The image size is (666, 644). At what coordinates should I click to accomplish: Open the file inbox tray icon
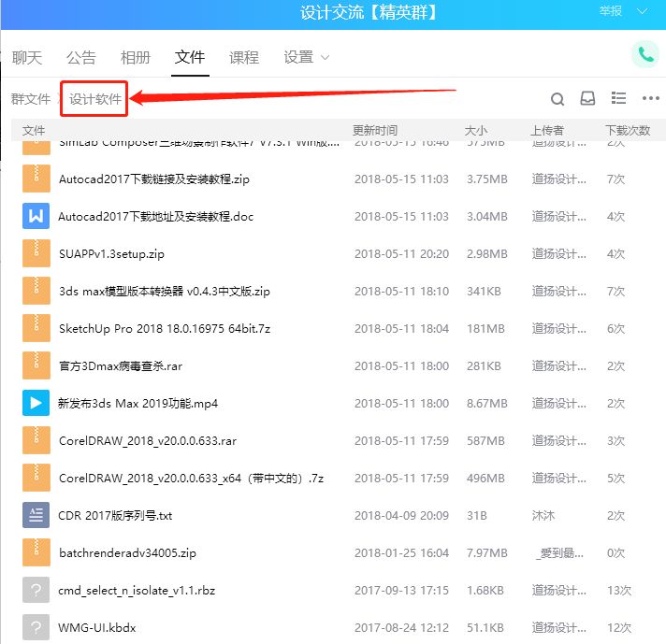[587, 98]
